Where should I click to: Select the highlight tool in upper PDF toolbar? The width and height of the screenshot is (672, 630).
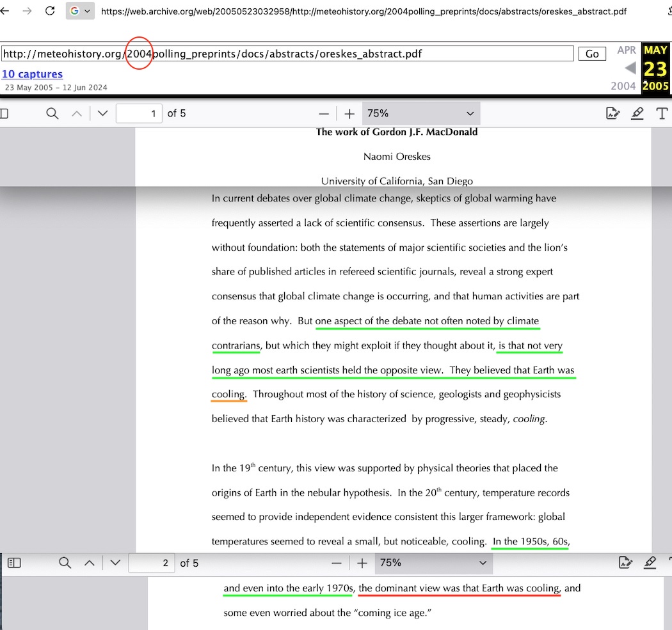pos(637,114)
